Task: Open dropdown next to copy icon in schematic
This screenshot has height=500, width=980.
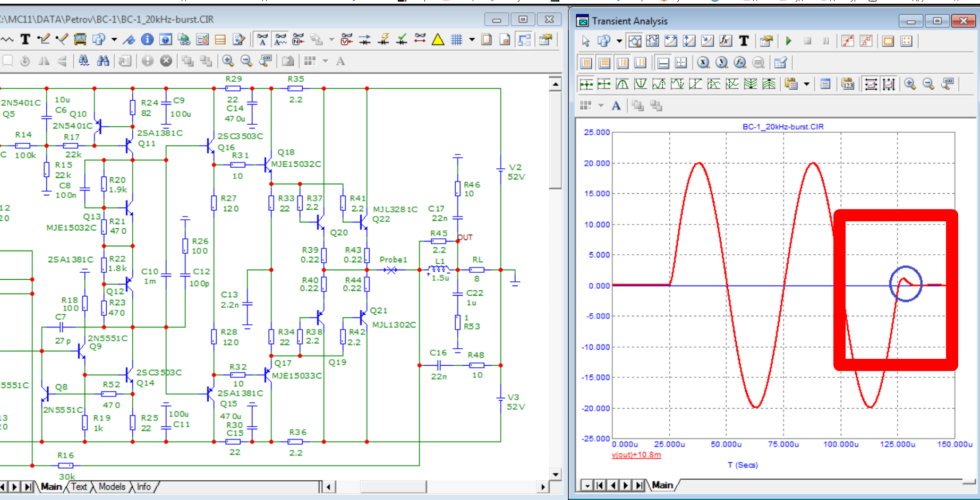Action: (114, 39)
